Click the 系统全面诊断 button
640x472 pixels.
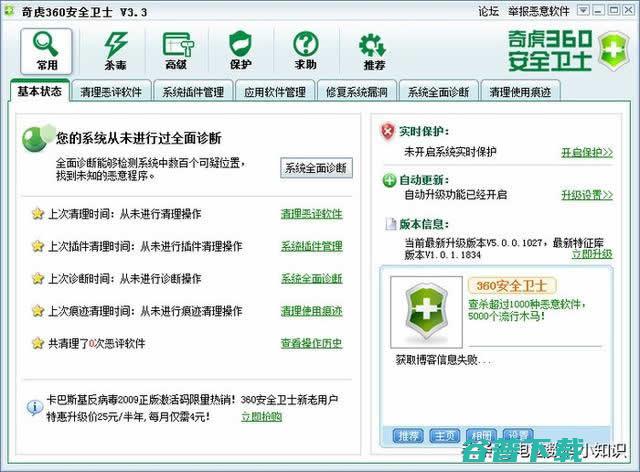point(316,168)
